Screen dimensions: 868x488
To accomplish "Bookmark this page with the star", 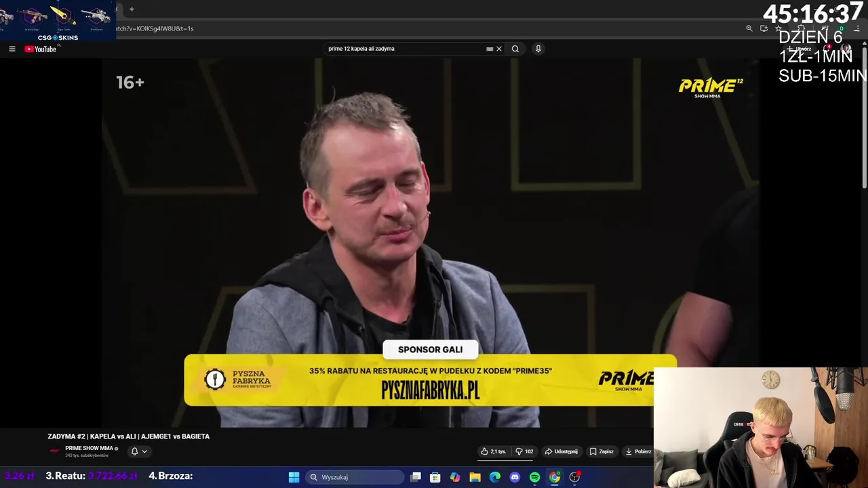I will [778, 28].
